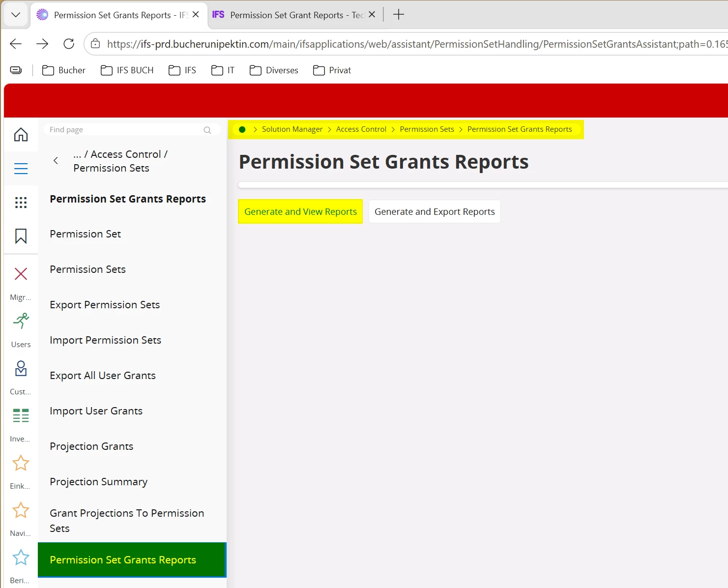Screen dimensions: 728x588
Task: Reload the current page
Action: pos(69,44)
